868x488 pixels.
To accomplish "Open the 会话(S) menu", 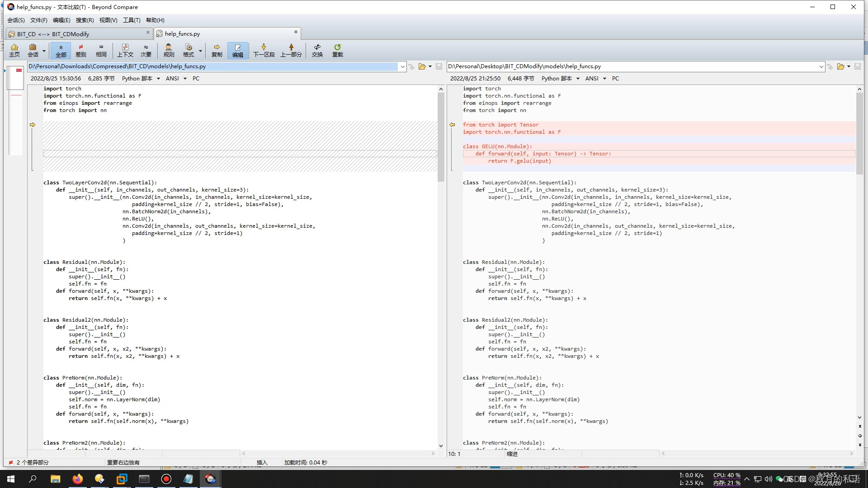I will click(16, 20).
